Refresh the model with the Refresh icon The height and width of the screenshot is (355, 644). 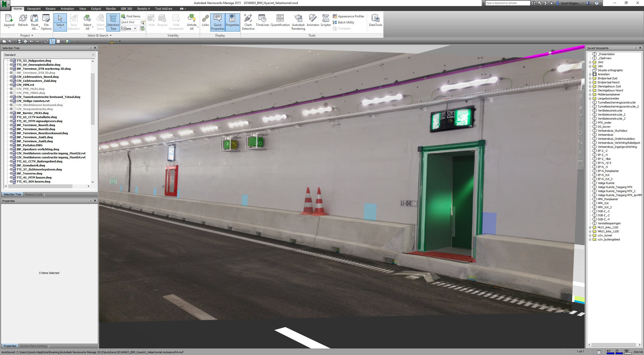[x=23, y=20]
